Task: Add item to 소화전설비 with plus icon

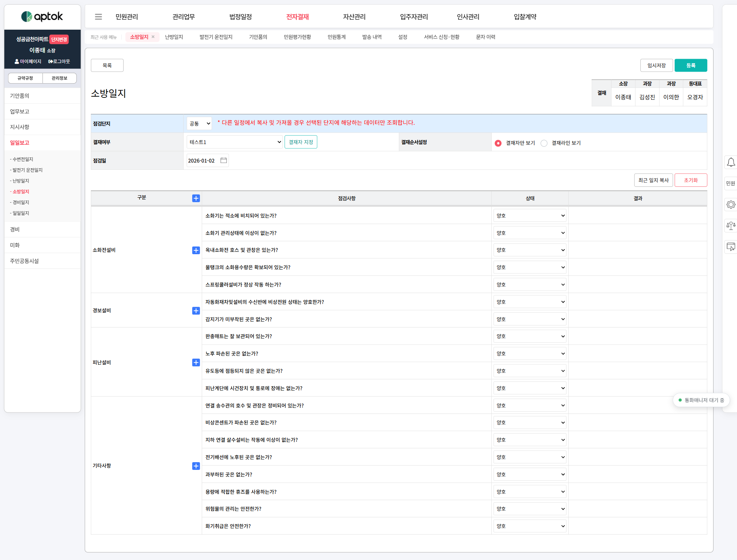Action: [196, 250]
